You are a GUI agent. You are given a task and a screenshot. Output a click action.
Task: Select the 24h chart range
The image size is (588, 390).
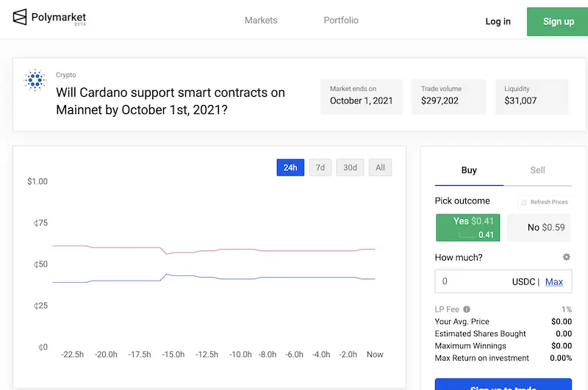pos(290,167)
